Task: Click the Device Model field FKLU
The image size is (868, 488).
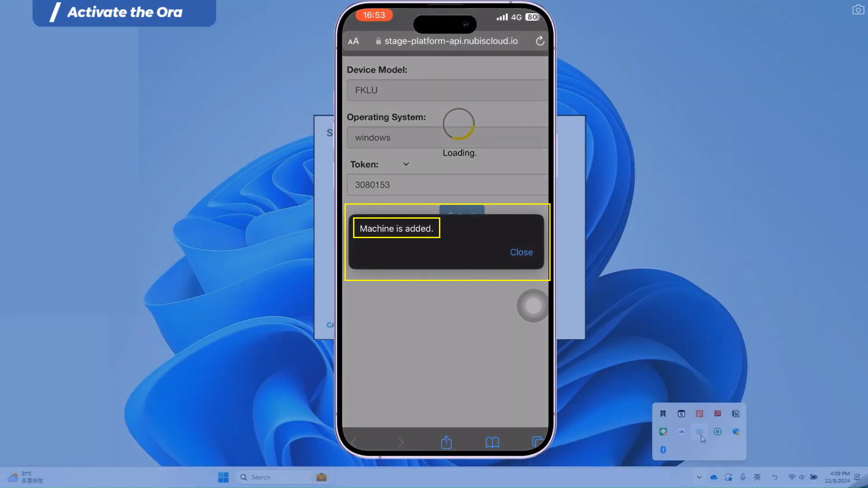Action: (x=447, y=90)
